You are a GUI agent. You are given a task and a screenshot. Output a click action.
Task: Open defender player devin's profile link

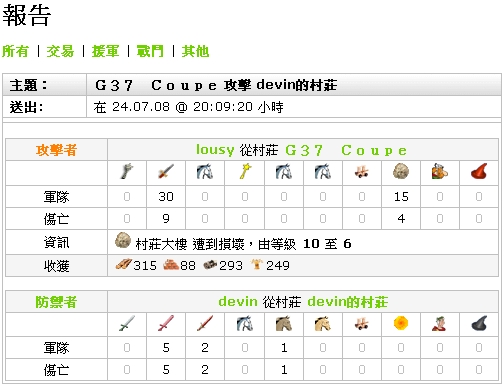pyautogui.click(x=238, y=302)
